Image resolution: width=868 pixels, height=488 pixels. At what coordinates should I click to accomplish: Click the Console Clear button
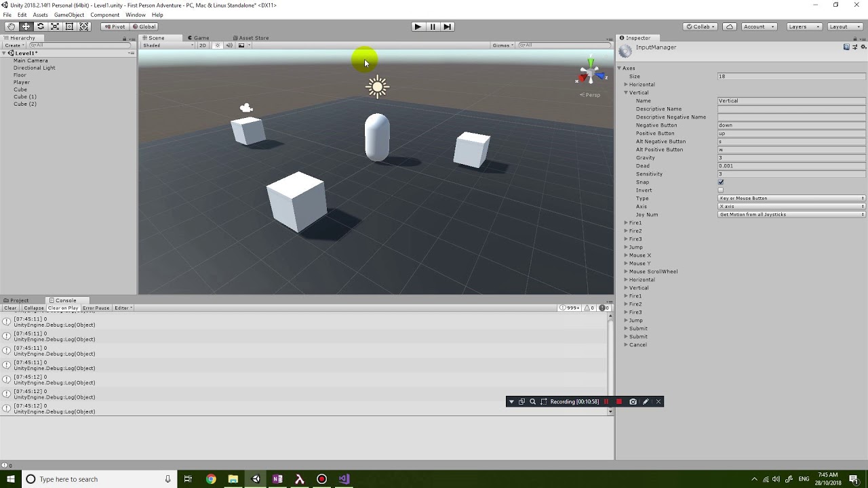[x=10, y=308]
